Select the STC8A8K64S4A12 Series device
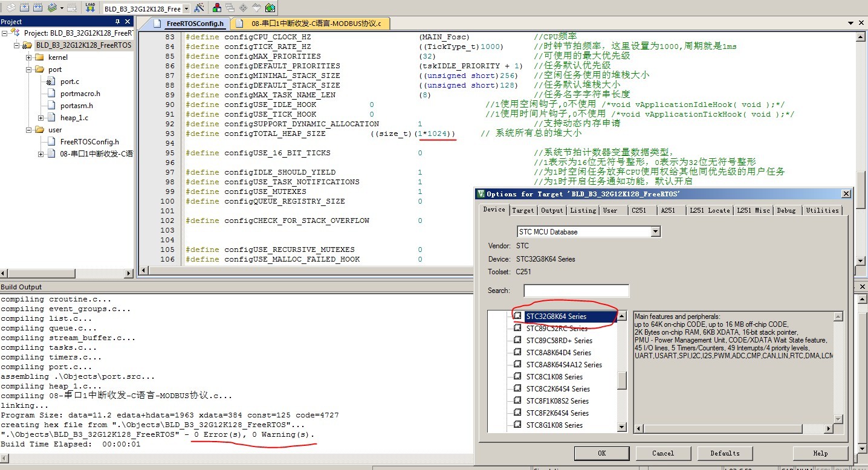 (564, 365)
